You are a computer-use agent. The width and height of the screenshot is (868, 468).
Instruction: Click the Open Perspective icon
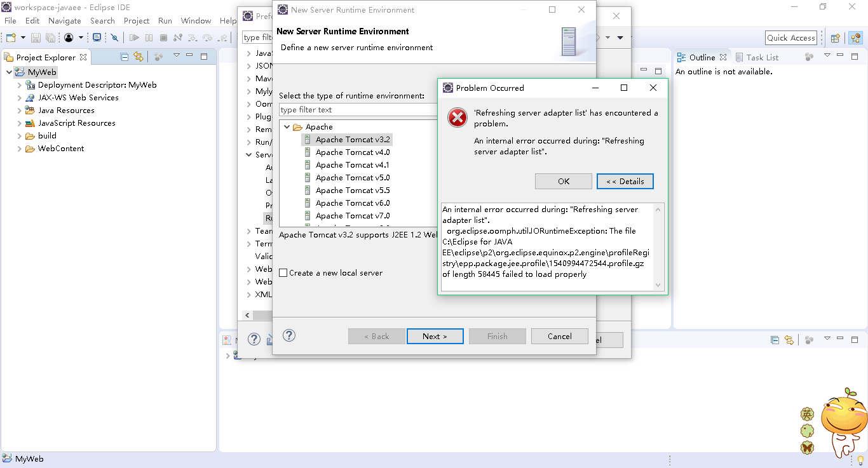click(836, 38)
